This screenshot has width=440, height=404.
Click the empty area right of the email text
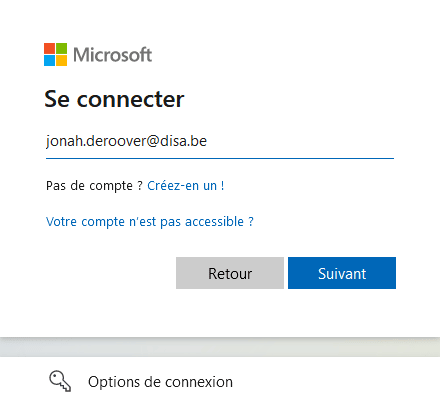pos(300,141)
